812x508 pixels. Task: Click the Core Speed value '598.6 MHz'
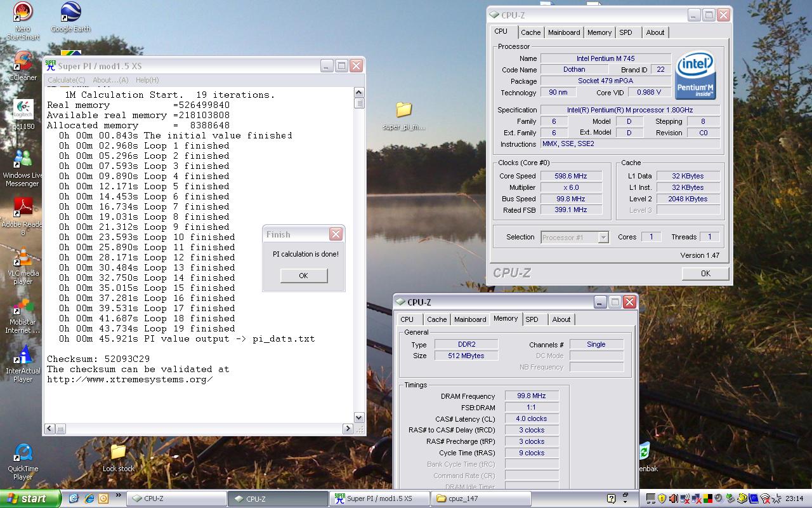pyautogui.click(x=571, y=176)
